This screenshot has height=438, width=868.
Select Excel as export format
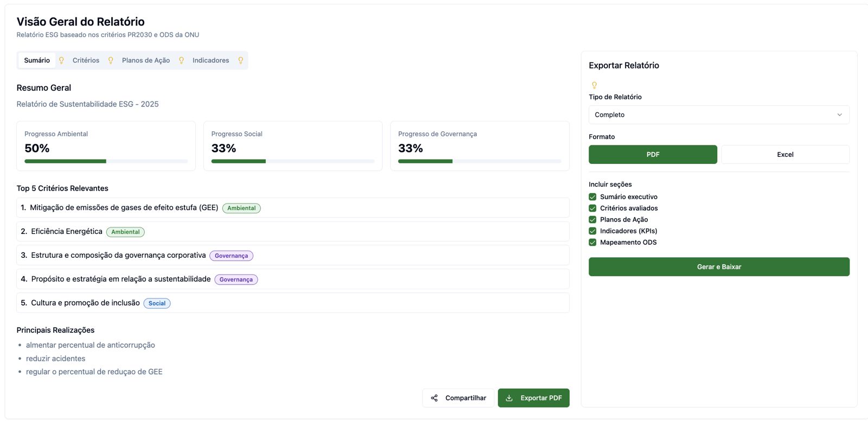(x=784, y=155)
